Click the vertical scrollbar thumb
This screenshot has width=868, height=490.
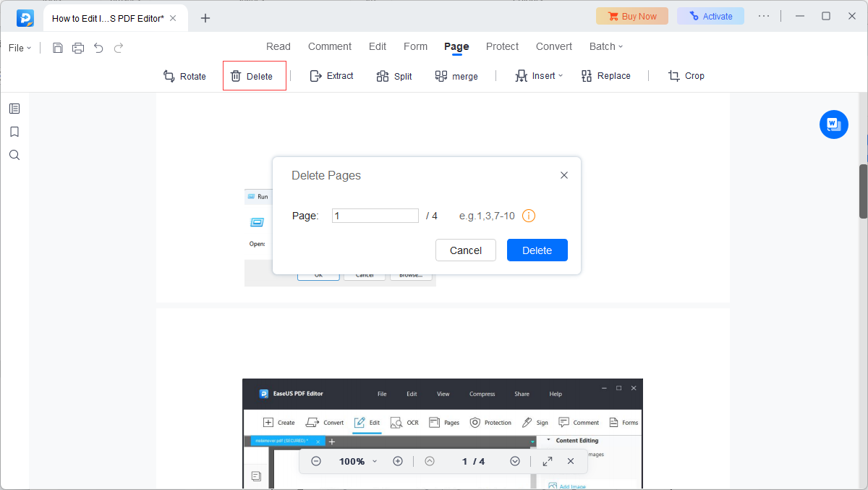coord(863,191)
